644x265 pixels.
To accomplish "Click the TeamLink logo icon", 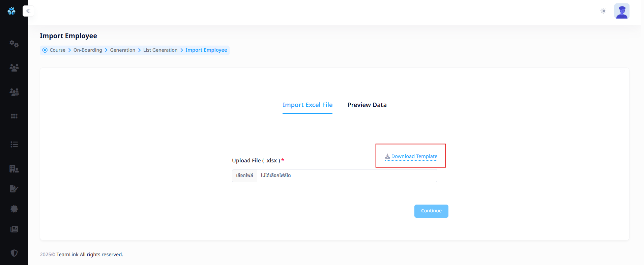I will coord(11,11).
